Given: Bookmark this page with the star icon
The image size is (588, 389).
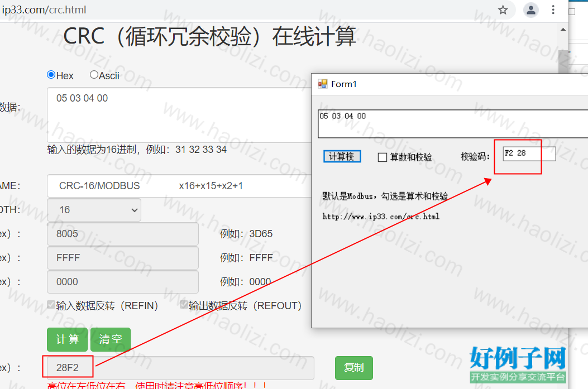Looking at the screenshot, I should [x=503, y=9].
